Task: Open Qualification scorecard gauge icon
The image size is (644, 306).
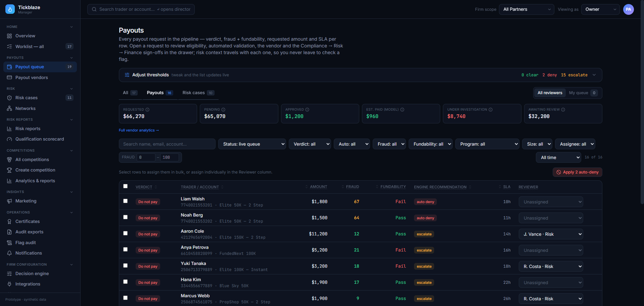Action: [x=9, y=139]
